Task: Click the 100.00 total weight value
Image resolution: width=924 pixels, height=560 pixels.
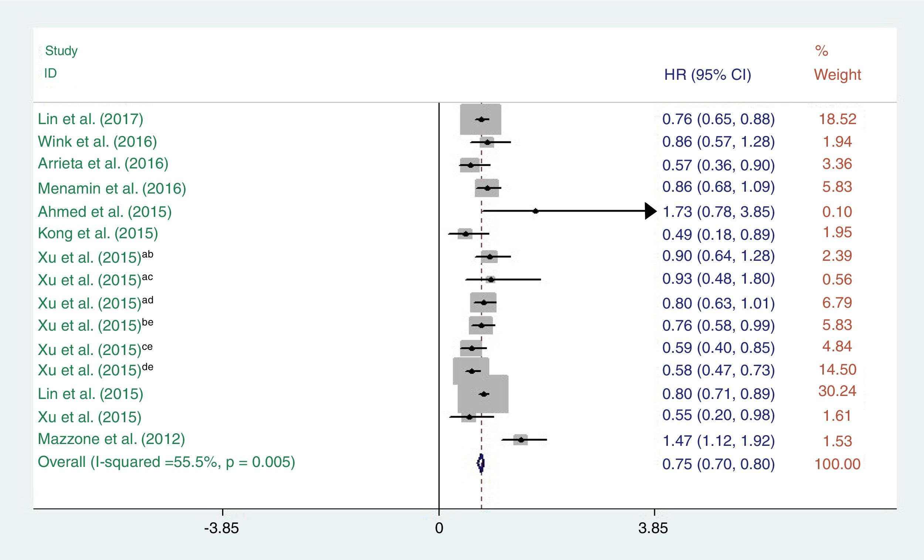Action: tap(837, 464)
